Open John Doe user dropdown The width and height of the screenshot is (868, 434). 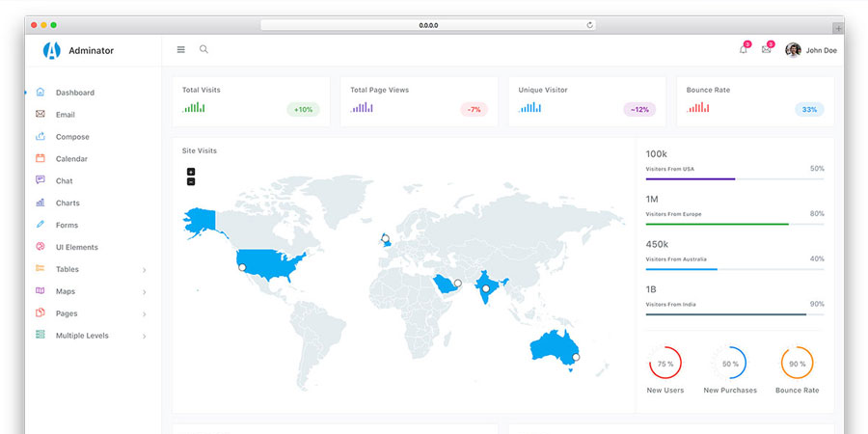pyautogui.click(x=811, y=50)
